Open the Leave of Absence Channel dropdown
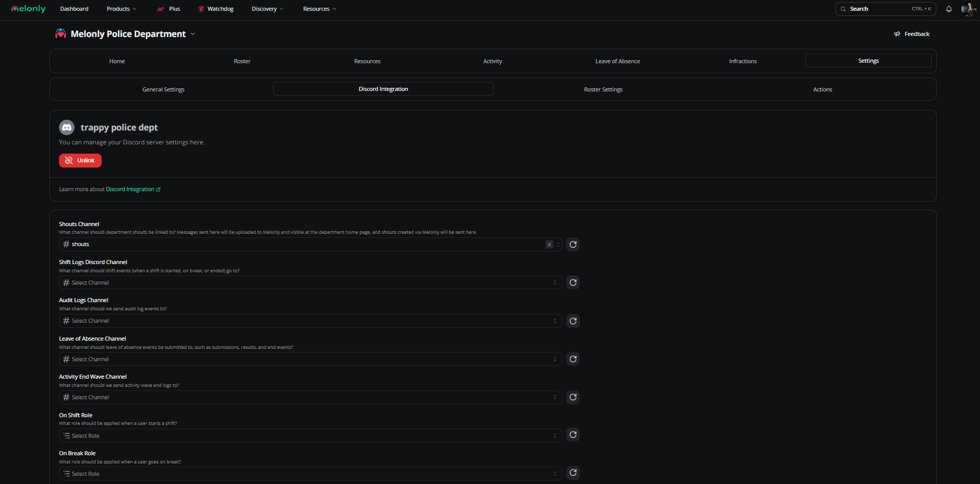Viewport: 980px width, 484px height. tap(310, 359)
